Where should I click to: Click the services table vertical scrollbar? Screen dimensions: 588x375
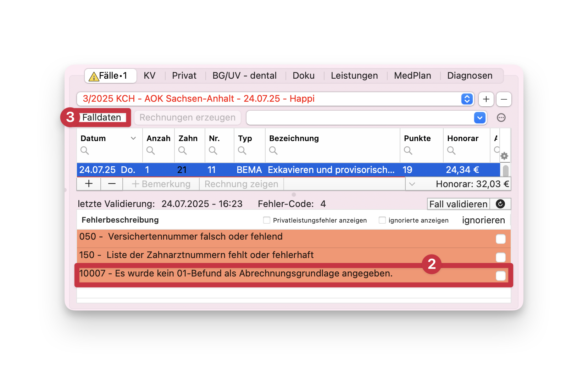tap(506, 170)
